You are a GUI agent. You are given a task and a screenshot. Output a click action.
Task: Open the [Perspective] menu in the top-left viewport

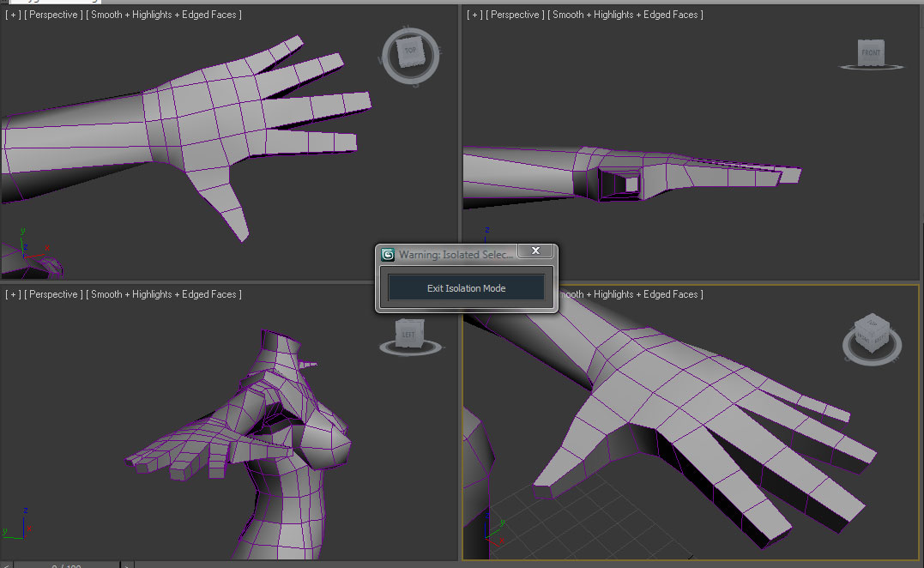tap(54, 15)
